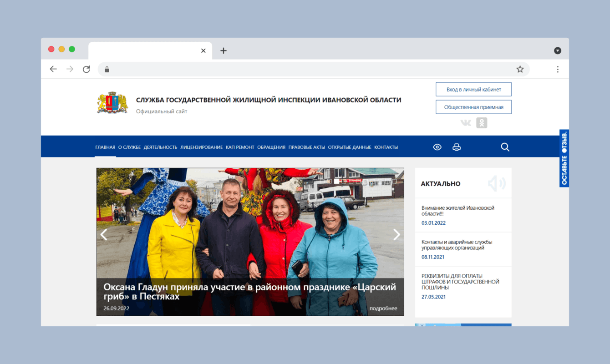Open the КАП РЕМОНТ menu
Viewport: 610px width, 364px height.
(240, 147)
